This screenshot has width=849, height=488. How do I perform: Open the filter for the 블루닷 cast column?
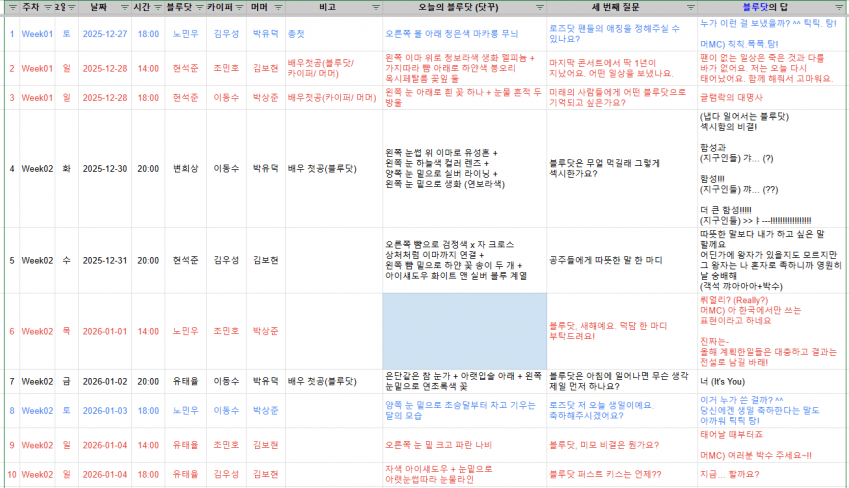click(200, 8)
